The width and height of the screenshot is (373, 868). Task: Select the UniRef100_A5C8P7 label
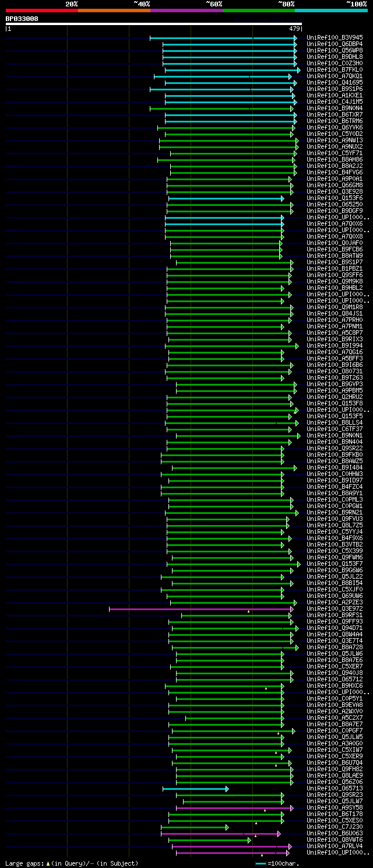tap(335, 333)
